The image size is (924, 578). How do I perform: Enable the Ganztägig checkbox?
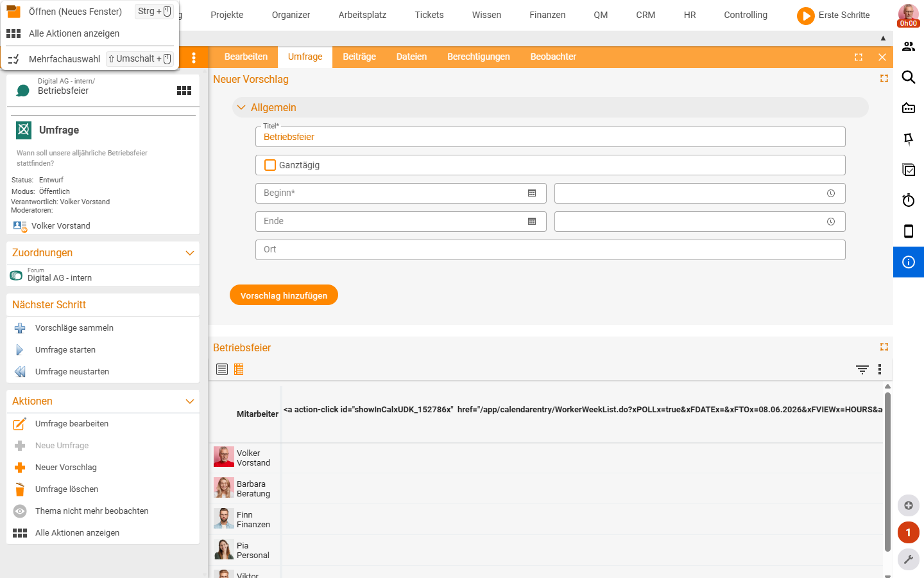click(x=270, y=165)
